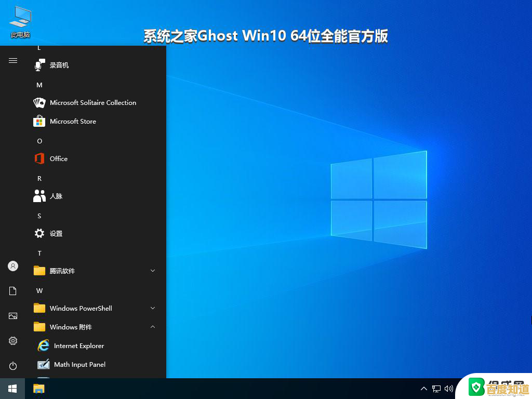The width and height of the screenshot is (532, 399).
Task: Launch Microsoft Solitaire Collection
Action: click(92, 102)
